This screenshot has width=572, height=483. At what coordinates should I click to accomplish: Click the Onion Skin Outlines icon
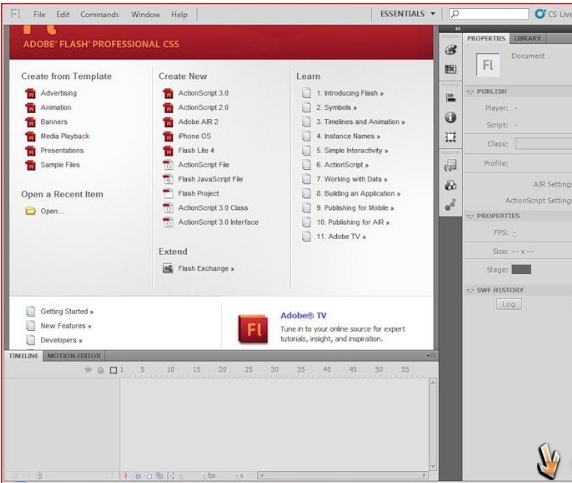click(149, 476)
